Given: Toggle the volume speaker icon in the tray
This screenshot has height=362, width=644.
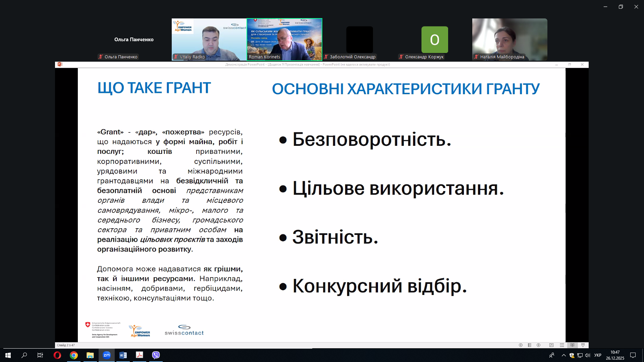Looking at the screenshot, I should (588, 355).
